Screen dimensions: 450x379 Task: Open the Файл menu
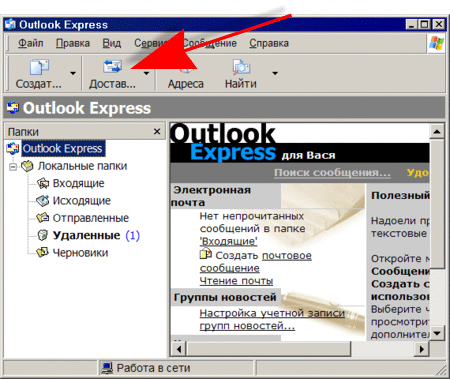click(x=30, y=43)
